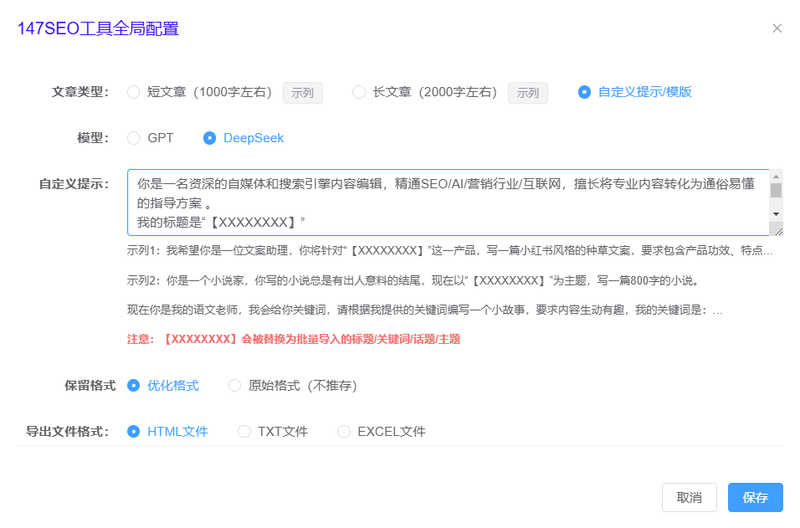Click the textarea scrollbar thumb
Image resolution: width=800 pixels, height=528 pixels.
tap(776, 191)
